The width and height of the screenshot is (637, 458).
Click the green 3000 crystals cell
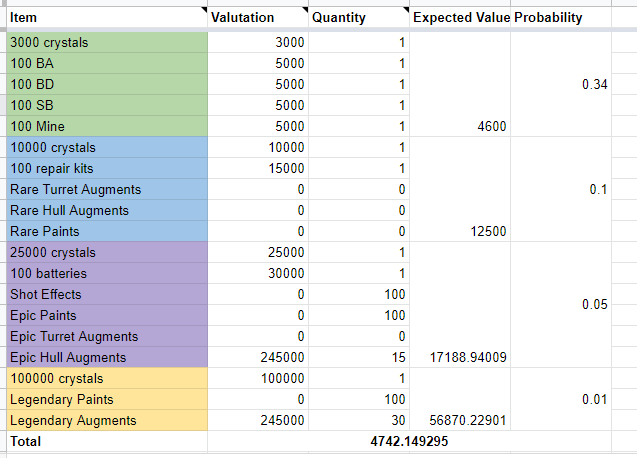click(x=105, y=43)
